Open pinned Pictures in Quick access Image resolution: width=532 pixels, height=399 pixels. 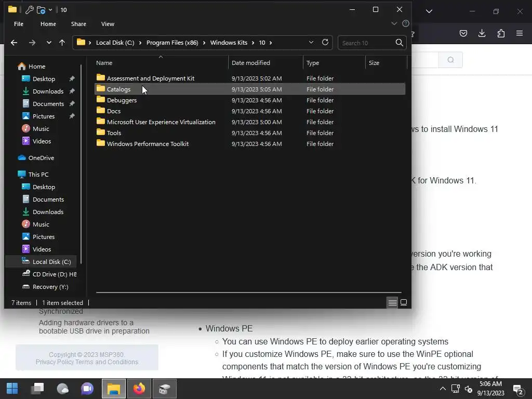point(44,116)
